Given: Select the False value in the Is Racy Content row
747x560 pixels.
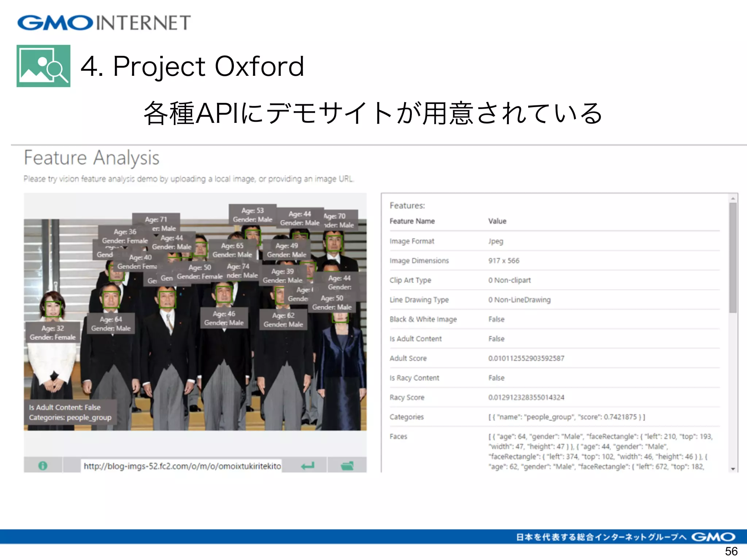Looking at the screenshot, I should [x=496, y=378].
